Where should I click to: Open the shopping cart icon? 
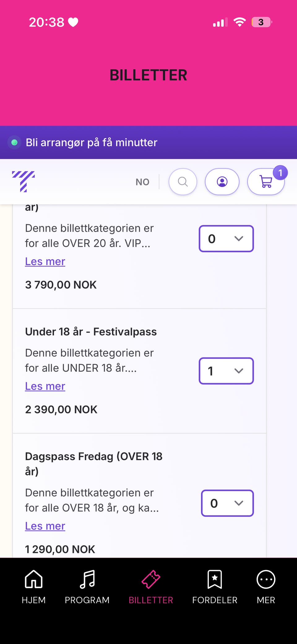coord(265,182)
